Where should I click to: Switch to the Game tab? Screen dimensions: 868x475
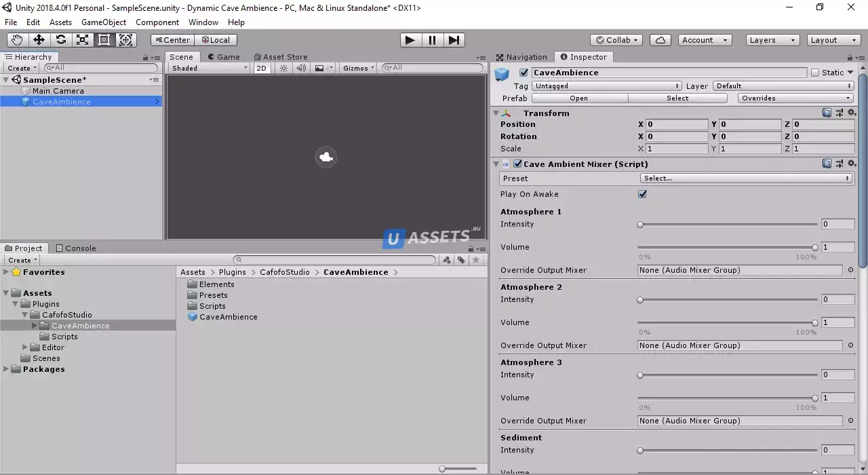pos(224,57)
